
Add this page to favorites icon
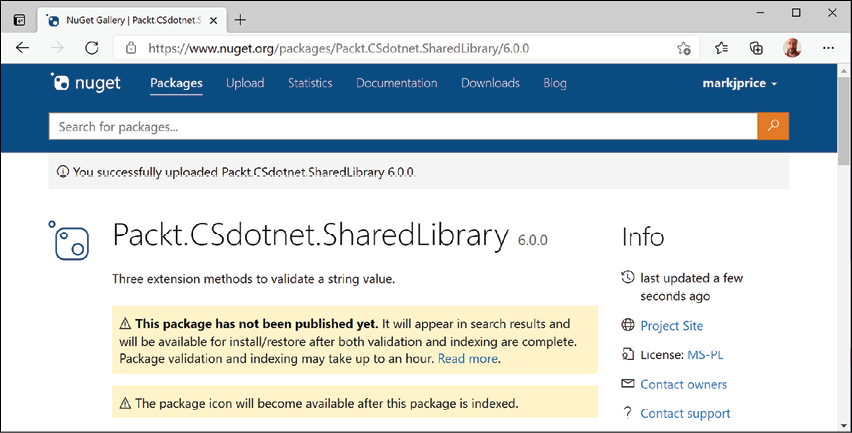tap(683, 47)
